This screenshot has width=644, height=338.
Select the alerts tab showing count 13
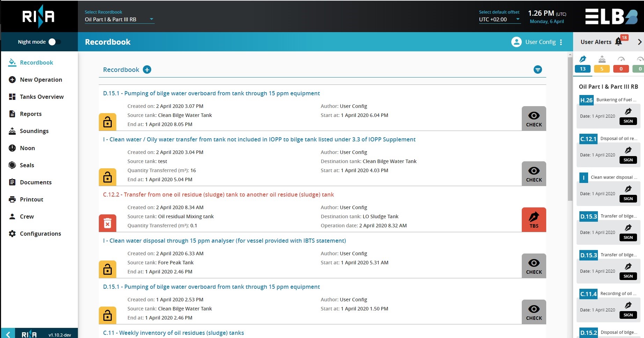(583, 65)
